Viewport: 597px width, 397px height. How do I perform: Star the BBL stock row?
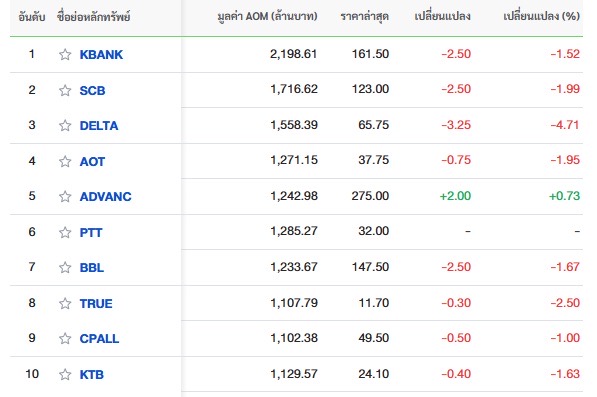[x=65, y=268]
